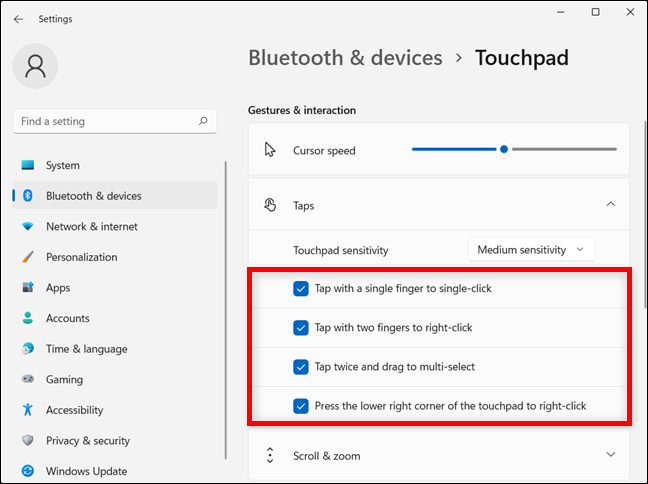Click the Personalization paintbrush icon
This screenshot has width=648, height=484.
click(28, 257)
